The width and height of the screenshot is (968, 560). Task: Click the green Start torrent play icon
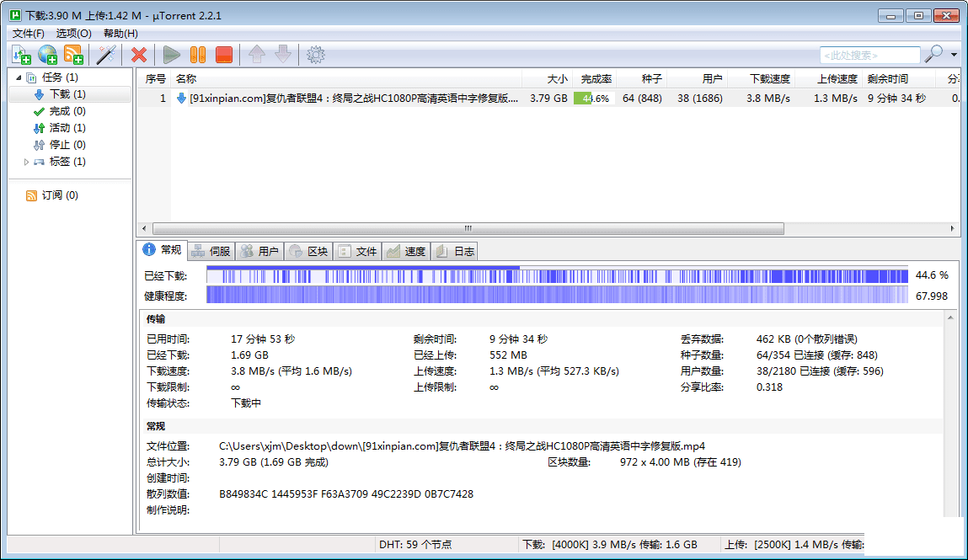pyautogui.click(x=172, y=55)
